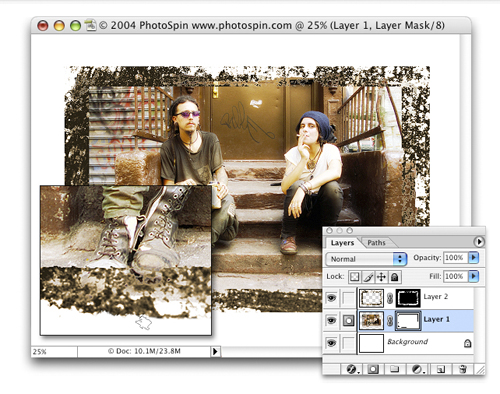The width and height of the screenshot is (500, 394).
Task: Hide the Background layer eye icon
Action: [331, 343]
